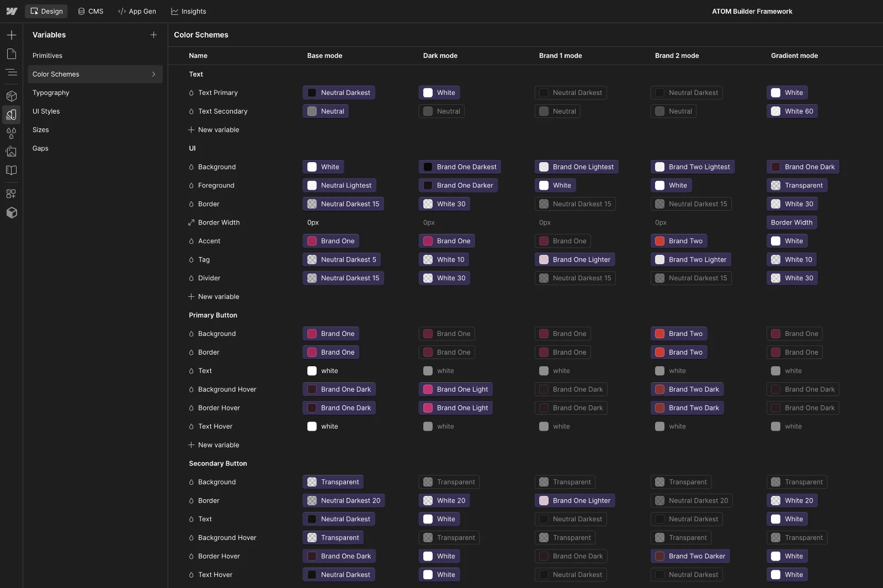
Task: Open the Libraries book icon
Action: point(12,170)
